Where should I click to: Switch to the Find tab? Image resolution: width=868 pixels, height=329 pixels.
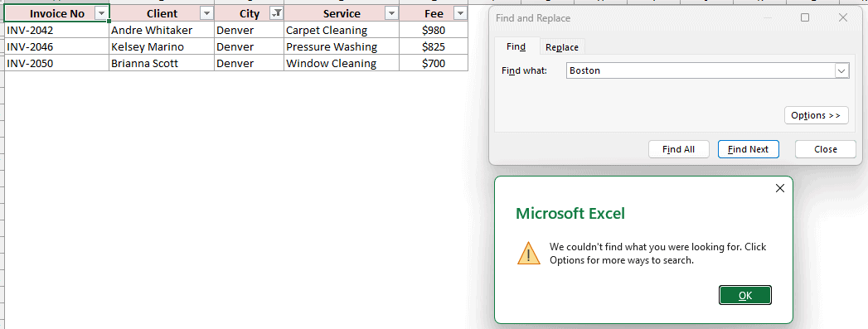[x=516, y=47]
